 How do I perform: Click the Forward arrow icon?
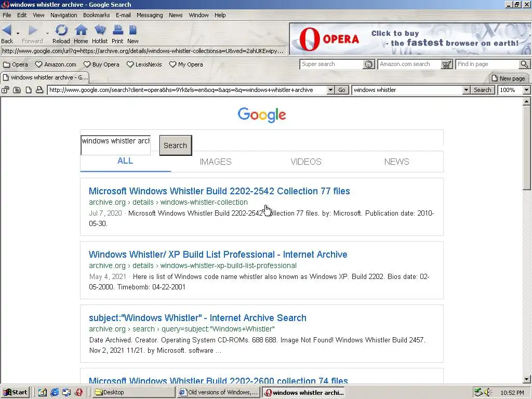tap(33, 30)
